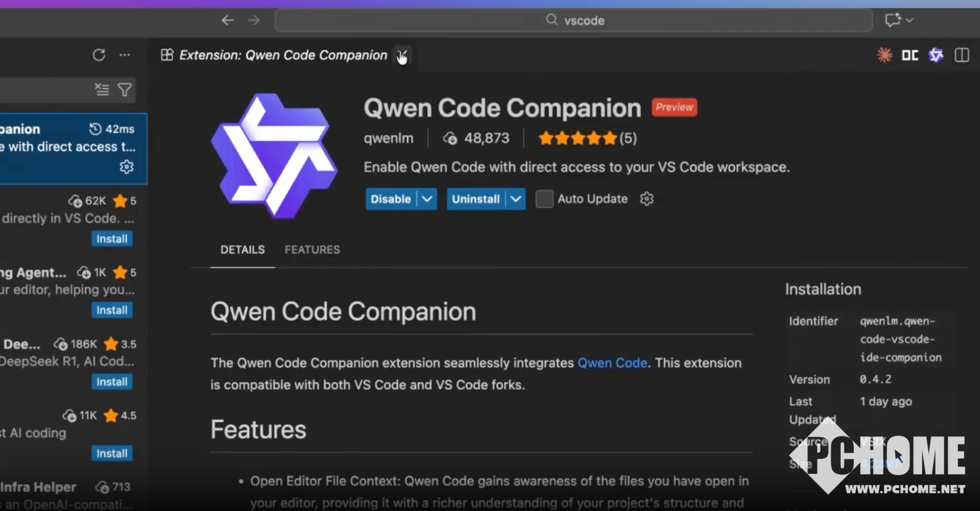The height and width of the screenshot is (511, 980).
Task: Toggle the split editor layout icon
Action: point(962,55)
